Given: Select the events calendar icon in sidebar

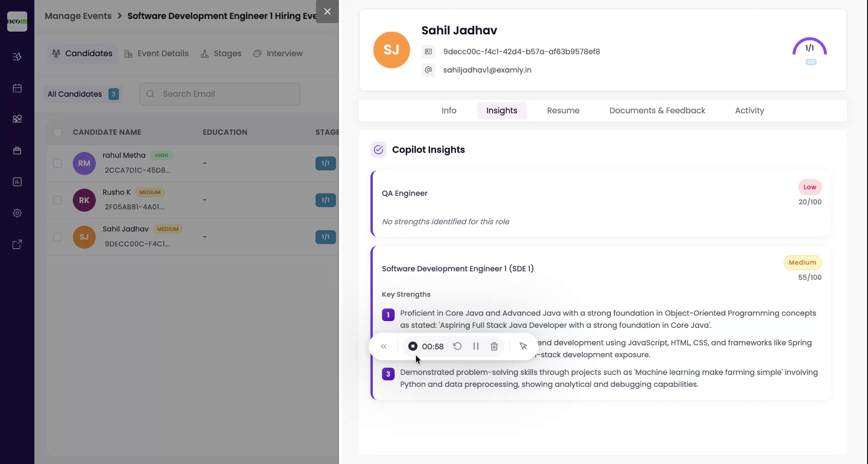Looking at the screenshot, I should click(x=17, y=88).
